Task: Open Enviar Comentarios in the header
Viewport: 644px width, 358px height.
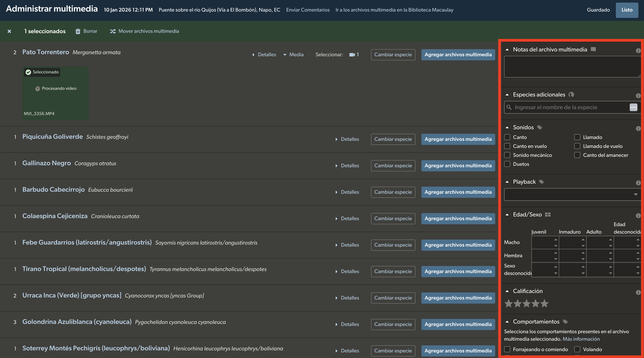Action: pyautogui.click(x=308, y=10)
